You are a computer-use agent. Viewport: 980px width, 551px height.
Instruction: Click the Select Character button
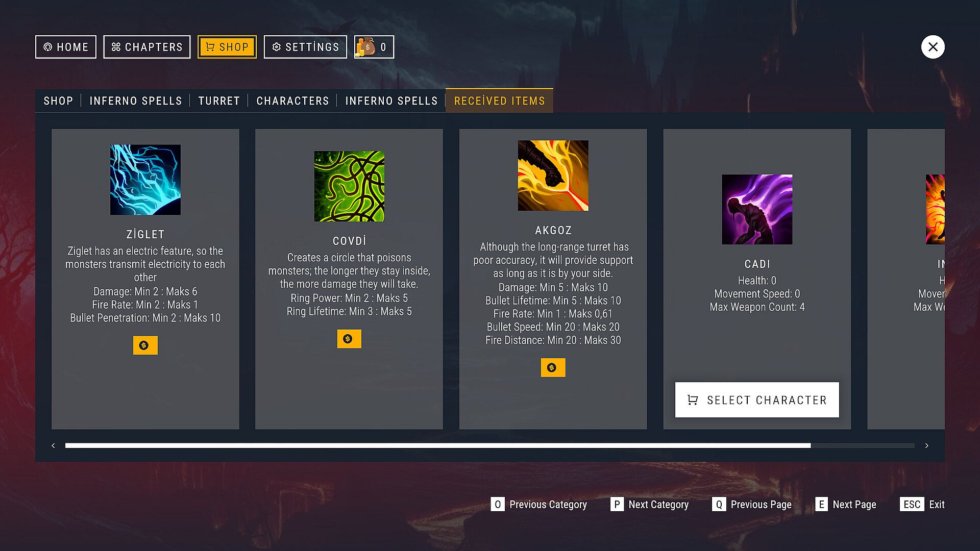[x=757, y=400]
